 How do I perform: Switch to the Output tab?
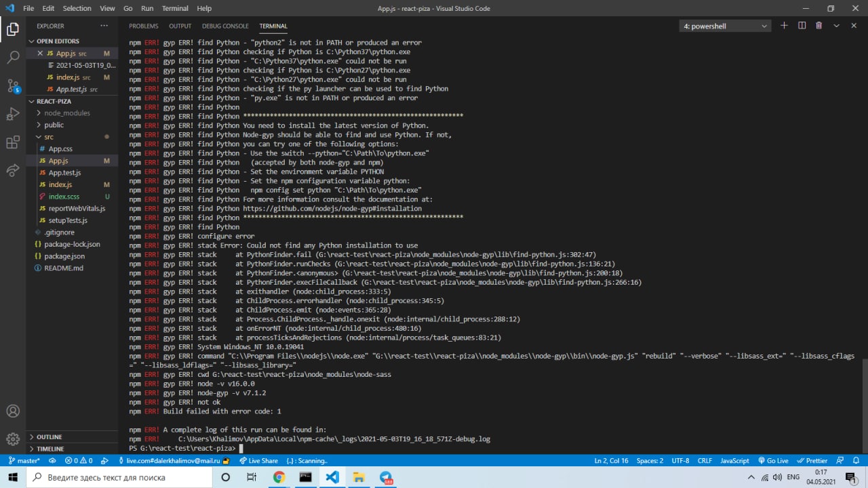180,26
